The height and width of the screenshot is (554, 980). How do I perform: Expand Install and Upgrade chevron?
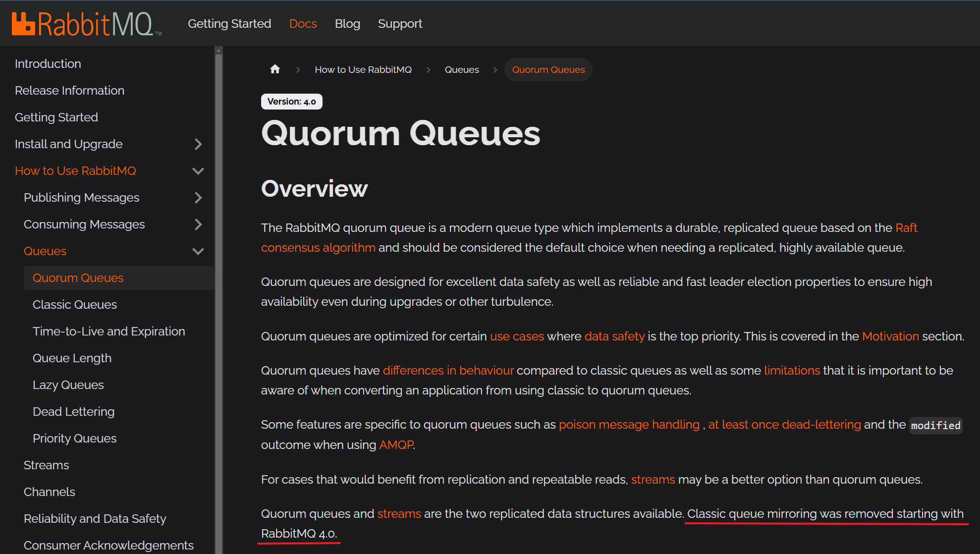point(198,144)
